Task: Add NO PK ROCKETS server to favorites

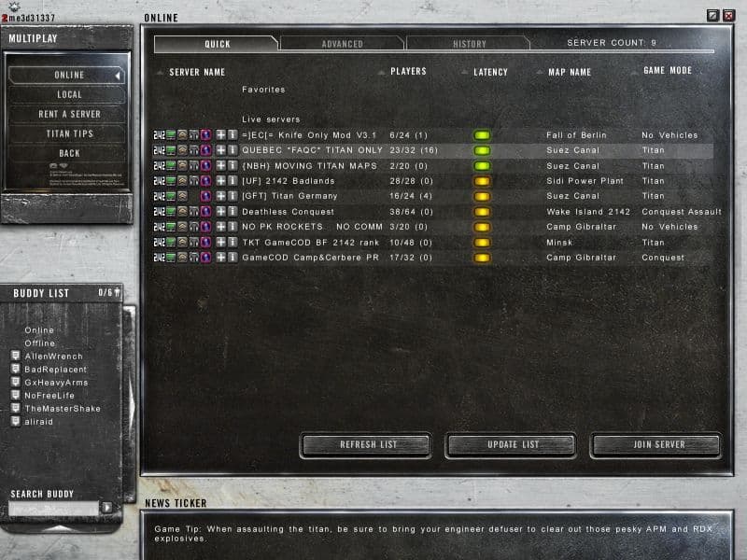Action: pyautogui.click(x=220, y=227)
